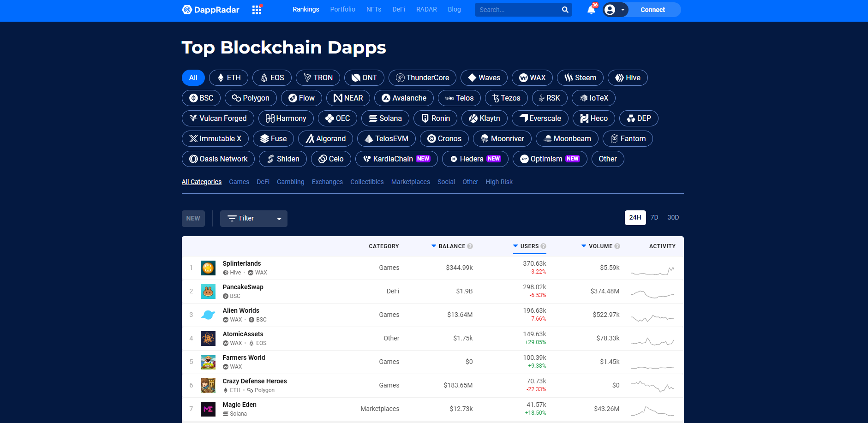Click the volume help question icon
Screen dimensions: 868x423
coord(617,246)
